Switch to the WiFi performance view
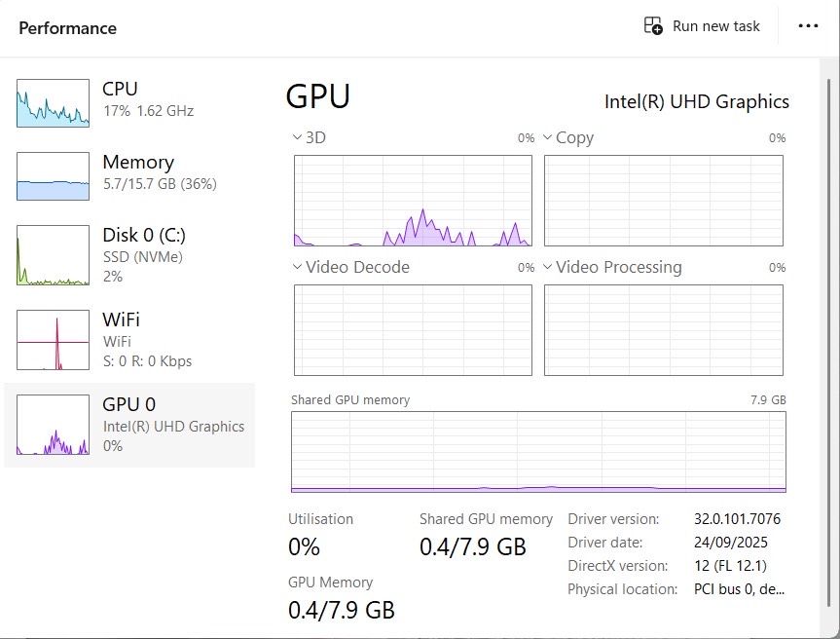This screenshot has height=639, width=840. coord(123,319)
